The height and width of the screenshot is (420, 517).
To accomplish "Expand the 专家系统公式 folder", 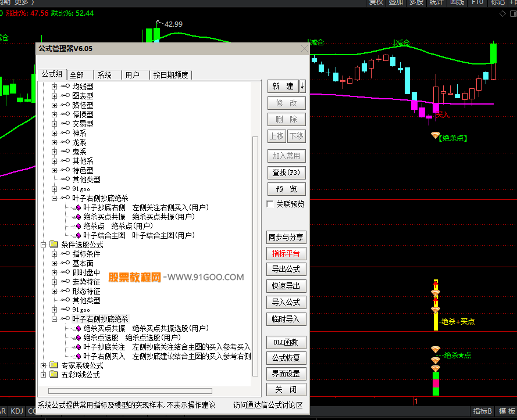I will 43,365.
